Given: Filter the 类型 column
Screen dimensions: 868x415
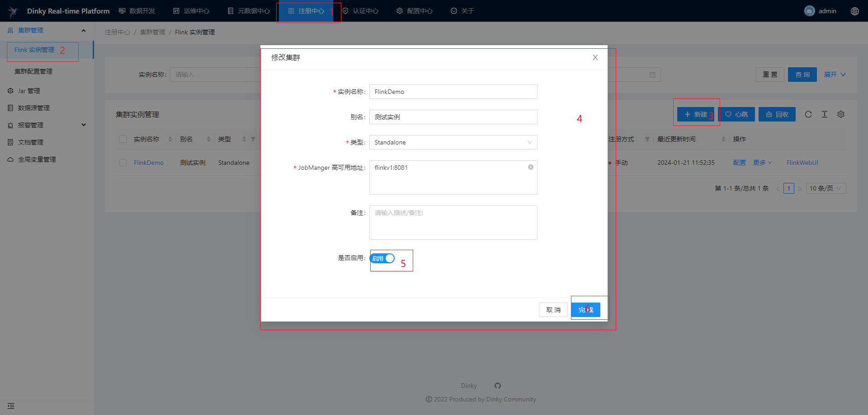Looking at the screenshot, I should [253, 139].
